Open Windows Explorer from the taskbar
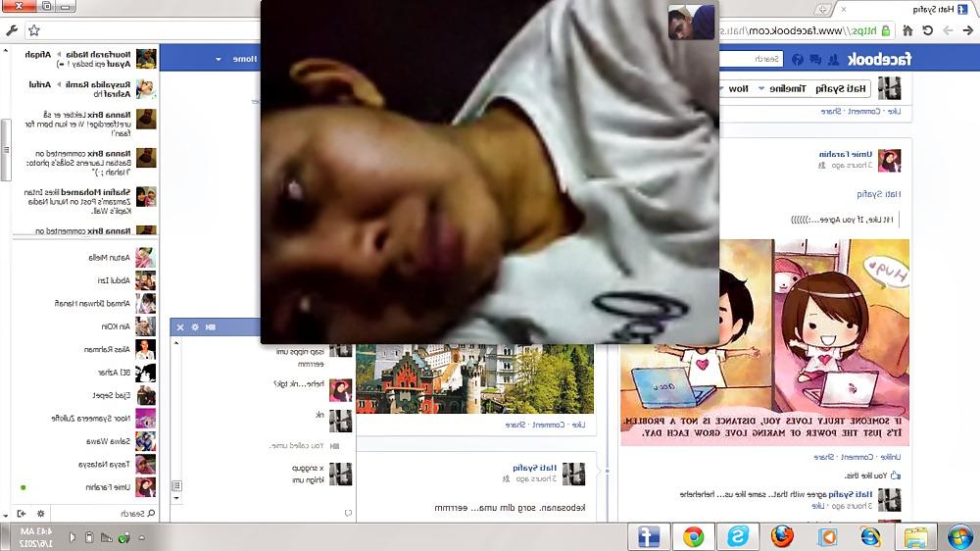Image resolution: width=980 pixels, height=551 pixels. 915,537
